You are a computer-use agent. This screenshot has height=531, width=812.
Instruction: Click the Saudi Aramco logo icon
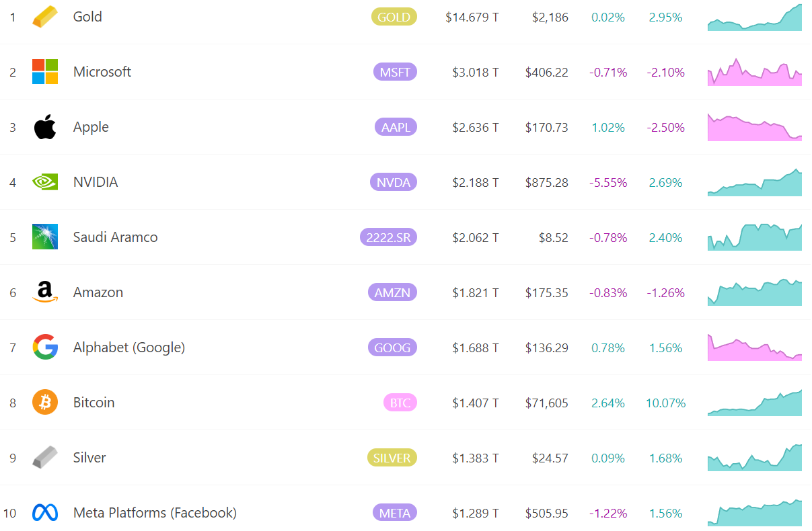point(45,237)
